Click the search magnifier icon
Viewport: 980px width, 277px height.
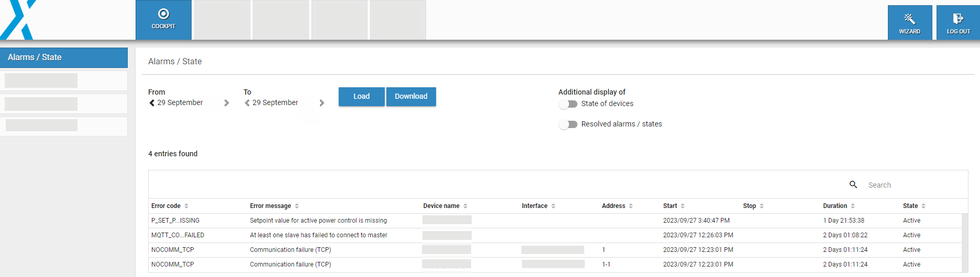853,184
